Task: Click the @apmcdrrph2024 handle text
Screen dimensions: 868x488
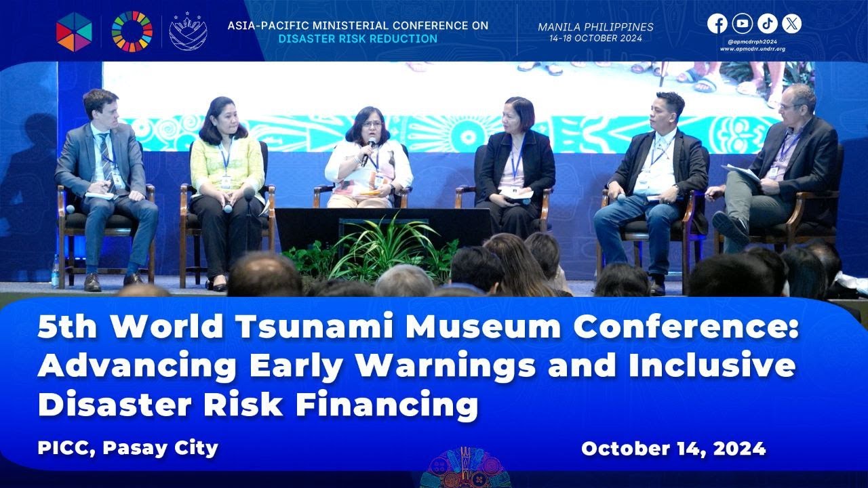Action: click(x=753, y=41)
